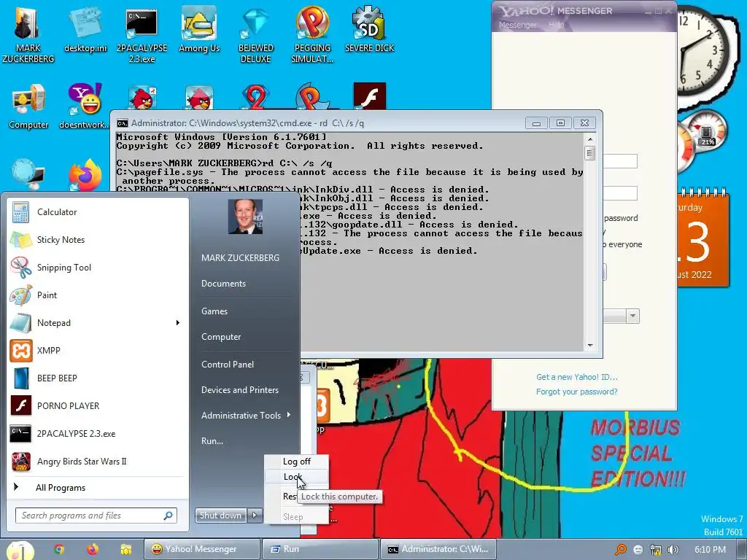Open Devices and Printers
This screenshot has height=560, width=747.
[239, 390]
